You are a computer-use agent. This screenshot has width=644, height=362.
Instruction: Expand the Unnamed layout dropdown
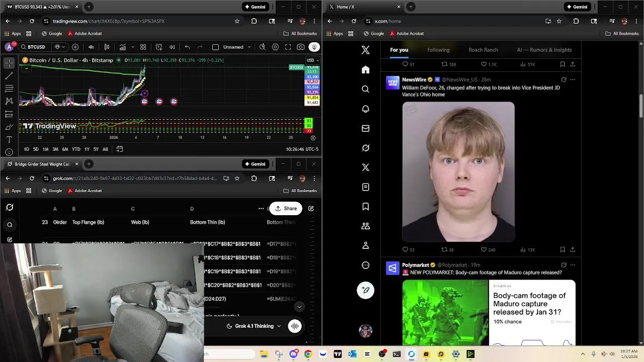[249, 47]
